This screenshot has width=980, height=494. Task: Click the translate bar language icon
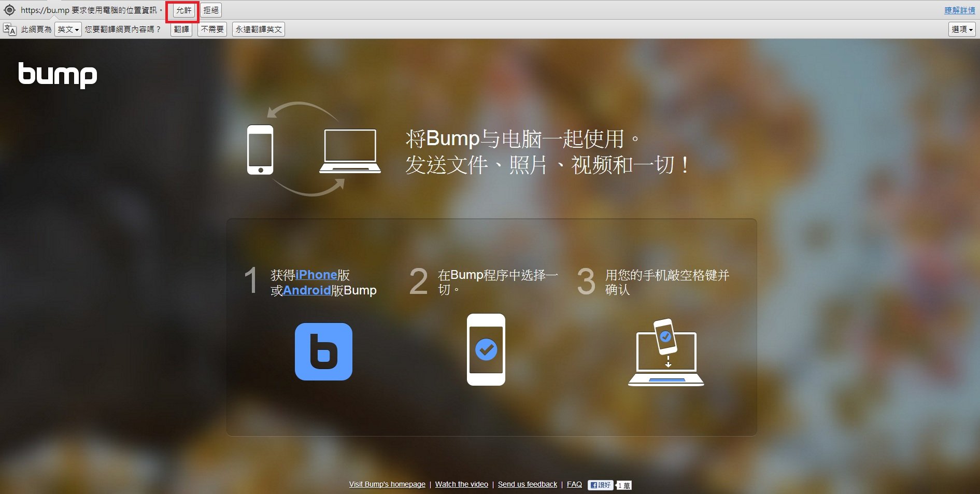[9, 30]
